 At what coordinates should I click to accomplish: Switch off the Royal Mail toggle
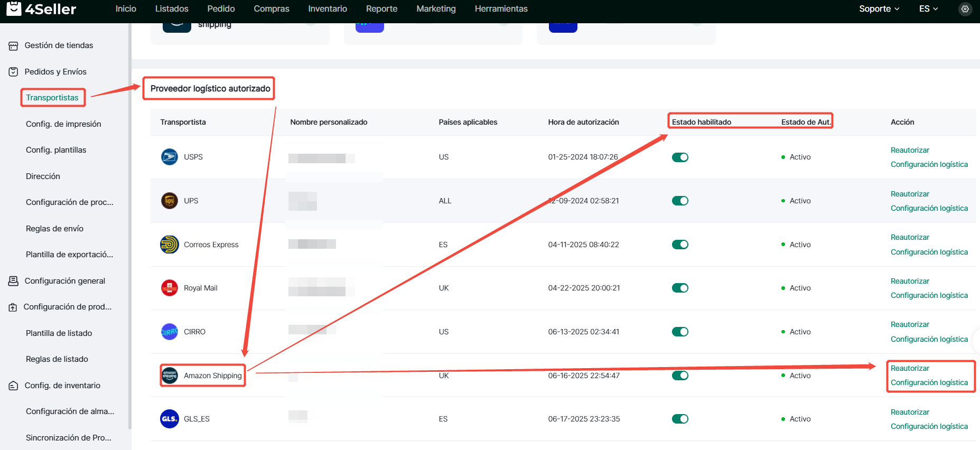coord(680,288)
